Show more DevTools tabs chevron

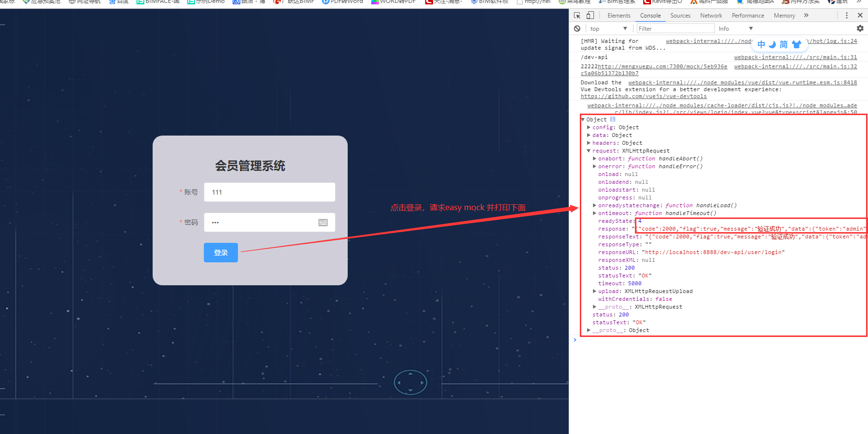pos(806,15)
